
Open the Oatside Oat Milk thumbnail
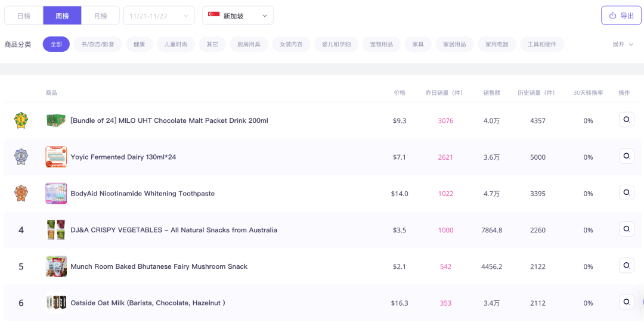(56, 303)
